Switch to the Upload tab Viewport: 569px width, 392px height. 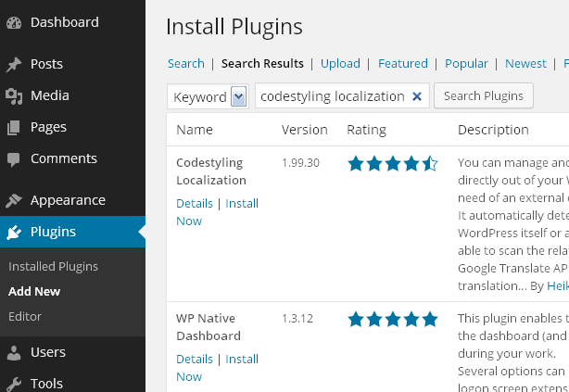[340, 64]
